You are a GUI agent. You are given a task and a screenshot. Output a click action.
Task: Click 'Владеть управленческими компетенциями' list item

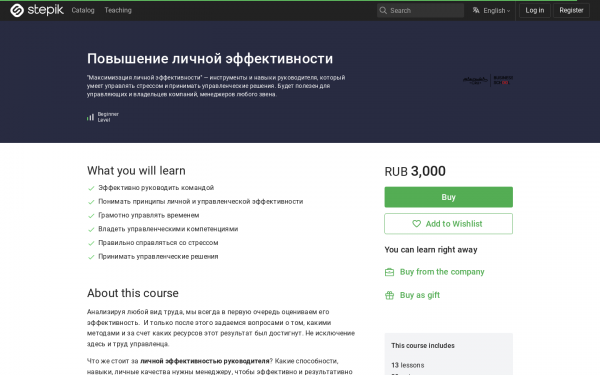(x=168, y=229)
